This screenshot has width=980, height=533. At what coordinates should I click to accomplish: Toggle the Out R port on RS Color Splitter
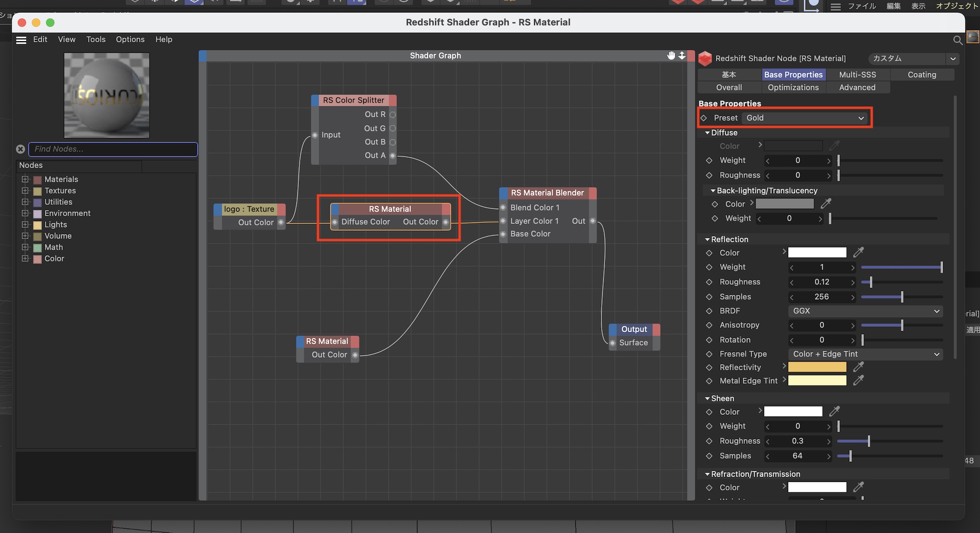point(392,115)
